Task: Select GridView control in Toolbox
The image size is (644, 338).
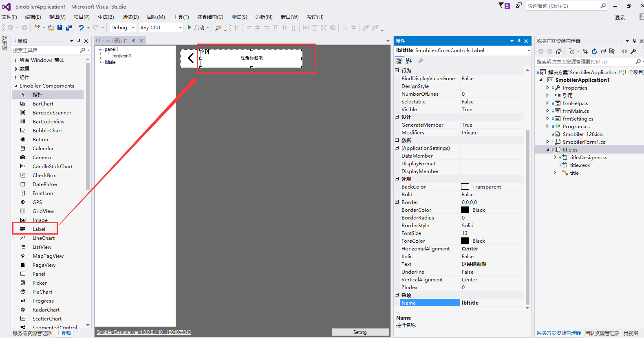Action: point(43,211)
